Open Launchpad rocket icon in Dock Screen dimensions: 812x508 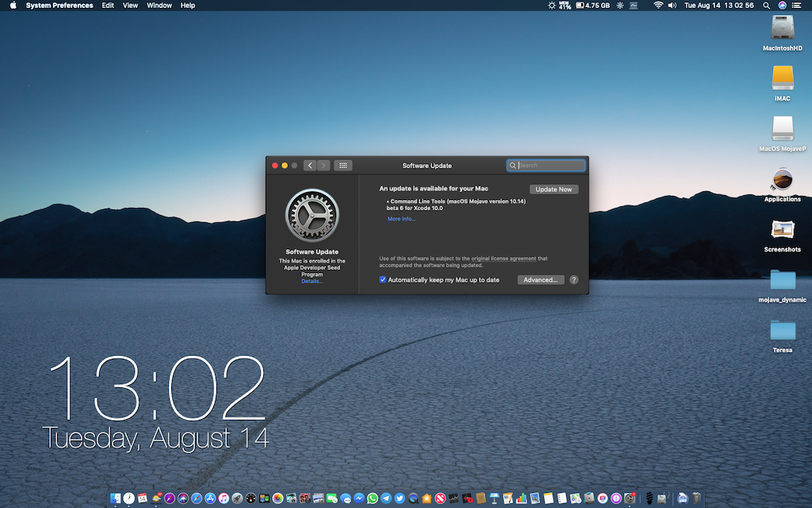pos(237,498)
